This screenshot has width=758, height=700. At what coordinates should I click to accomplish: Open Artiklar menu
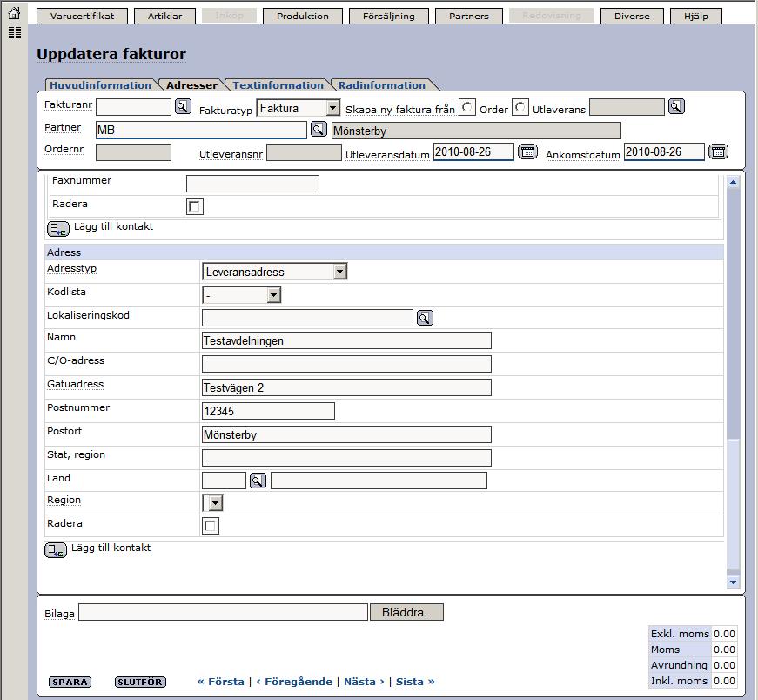164,16
